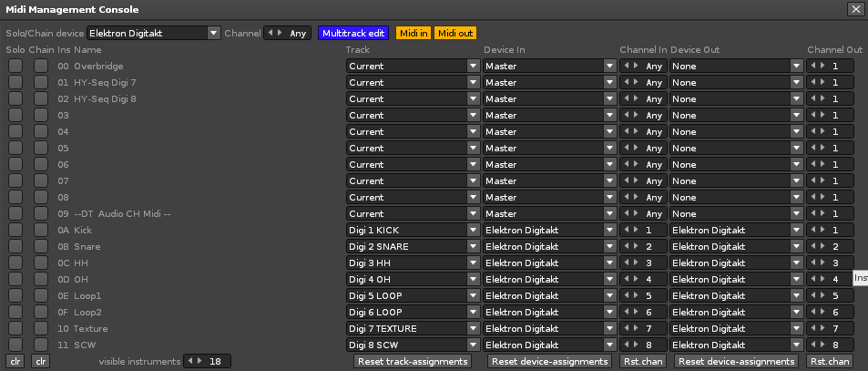Open Track dropdown showing Digi 1 KICK
Viewport: 868px width, 371px height.
(413, 230)
